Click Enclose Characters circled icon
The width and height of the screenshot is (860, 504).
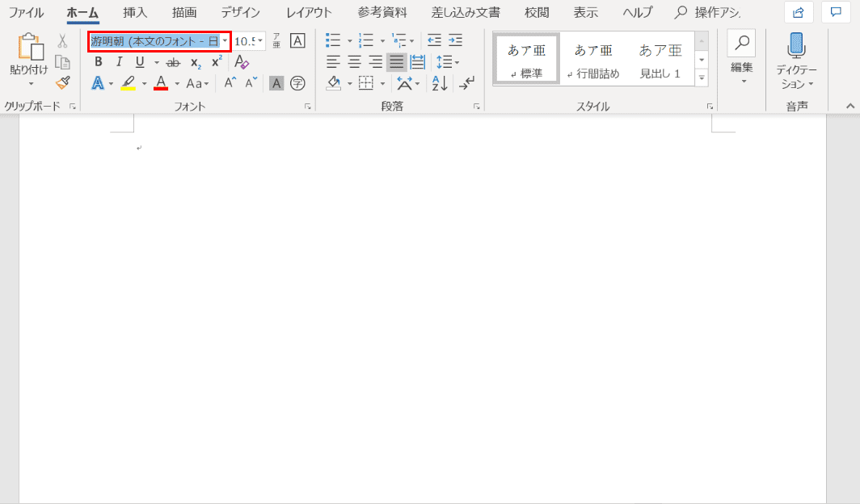[x=297, y=83]
